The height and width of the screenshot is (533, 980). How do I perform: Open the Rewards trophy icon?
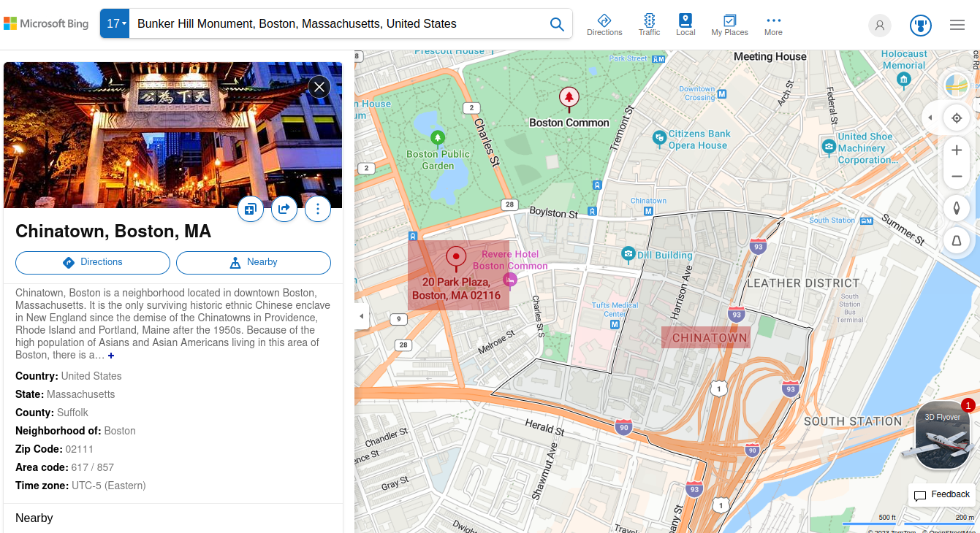(921, 26)
